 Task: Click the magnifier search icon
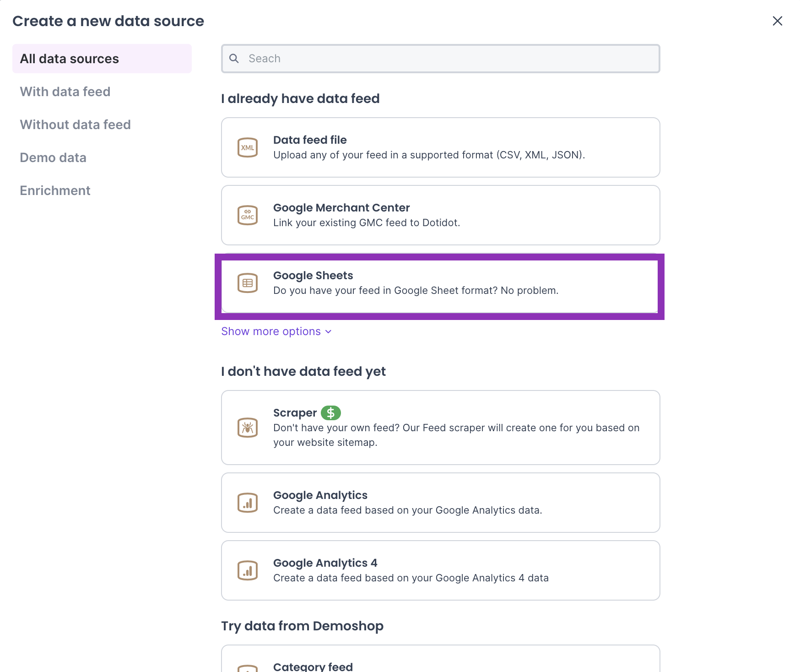click(234, 59)
